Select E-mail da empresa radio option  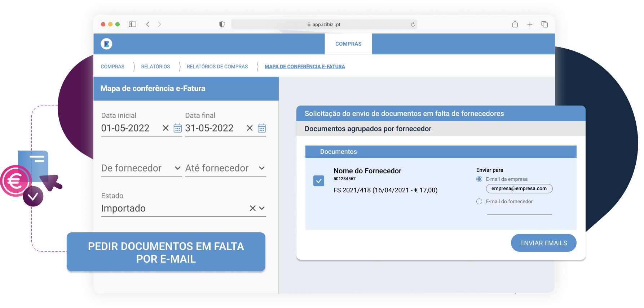coord(479,179)
